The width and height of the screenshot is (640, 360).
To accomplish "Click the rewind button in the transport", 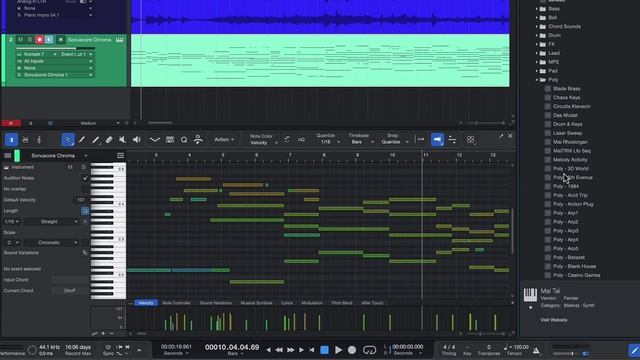I will tap(279, 350).
